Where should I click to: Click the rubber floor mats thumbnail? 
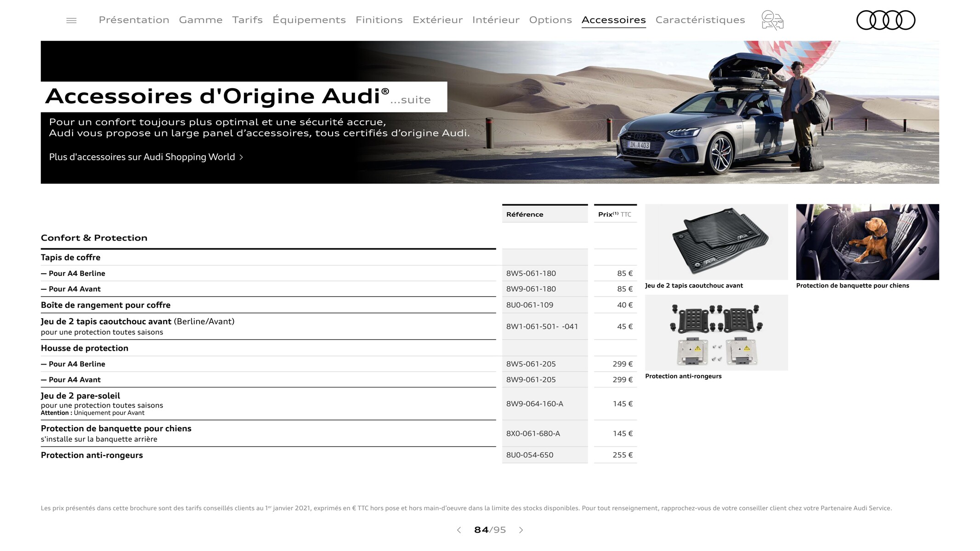point(716,242)
